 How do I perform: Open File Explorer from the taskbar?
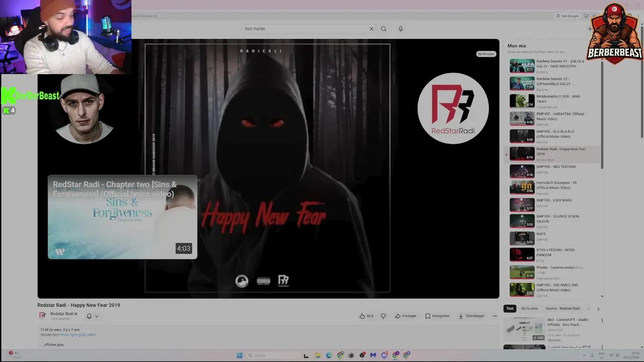click(317, 355)
